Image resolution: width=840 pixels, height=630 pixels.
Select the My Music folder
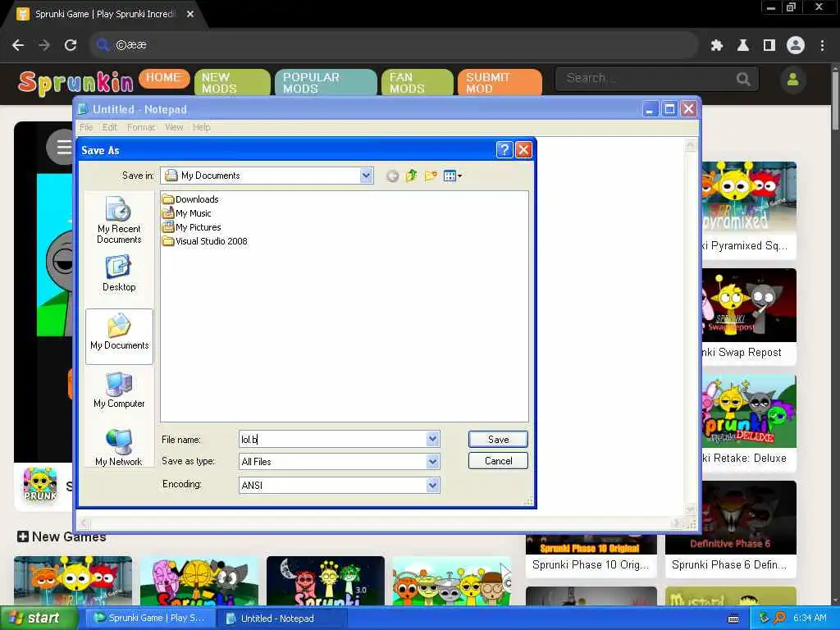pos(187,213)
